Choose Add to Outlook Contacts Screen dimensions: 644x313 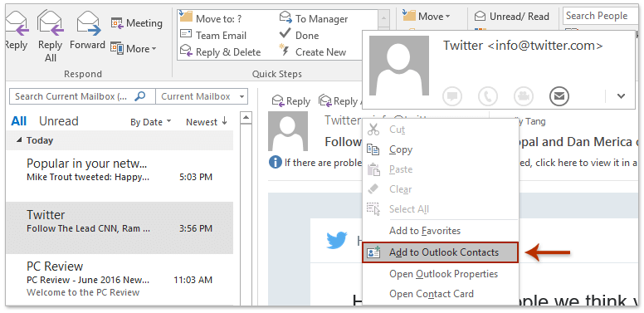coord(441,252)
